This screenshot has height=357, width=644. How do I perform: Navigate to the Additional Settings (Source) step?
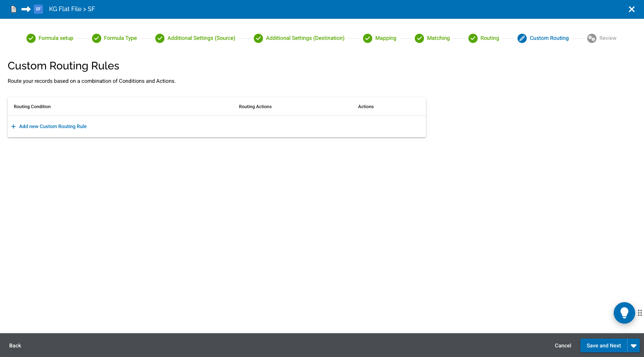pyautogui.click(x=159, y=38)
